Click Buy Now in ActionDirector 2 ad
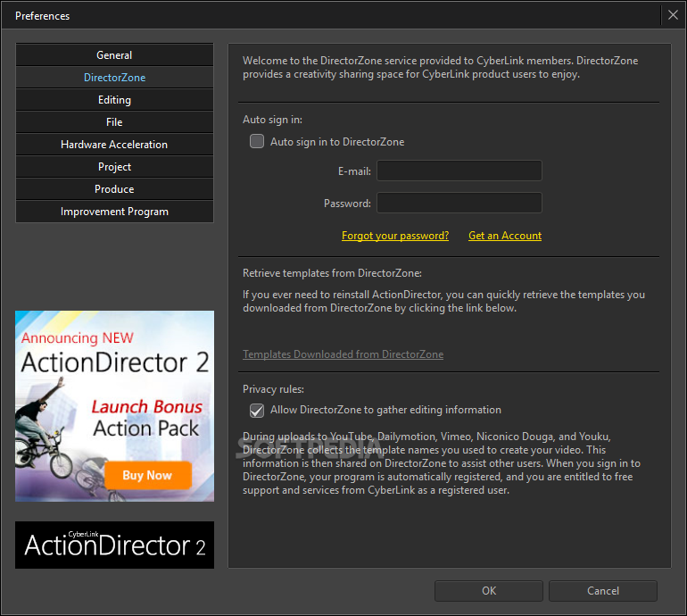 (x=147, y=475)
